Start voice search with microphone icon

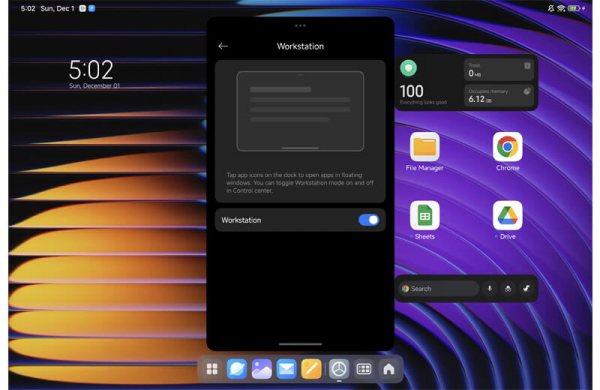489,289
